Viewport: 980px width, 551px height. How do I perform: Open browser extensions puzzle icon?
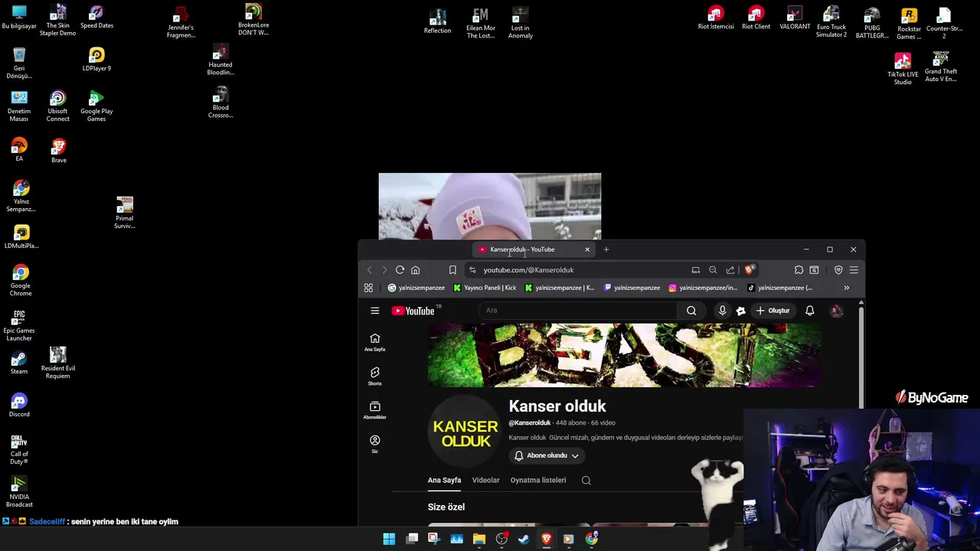pos(799,270)
